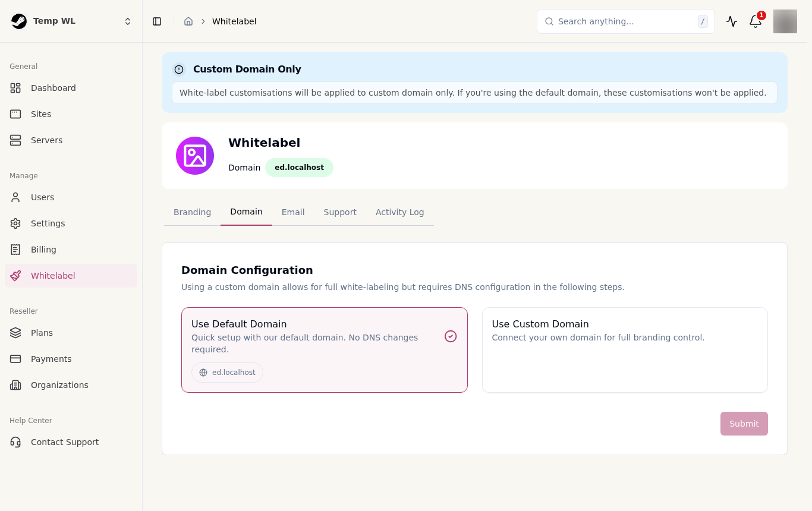
Task: Select the Use Default Domain option
Action: click(325, 350)
